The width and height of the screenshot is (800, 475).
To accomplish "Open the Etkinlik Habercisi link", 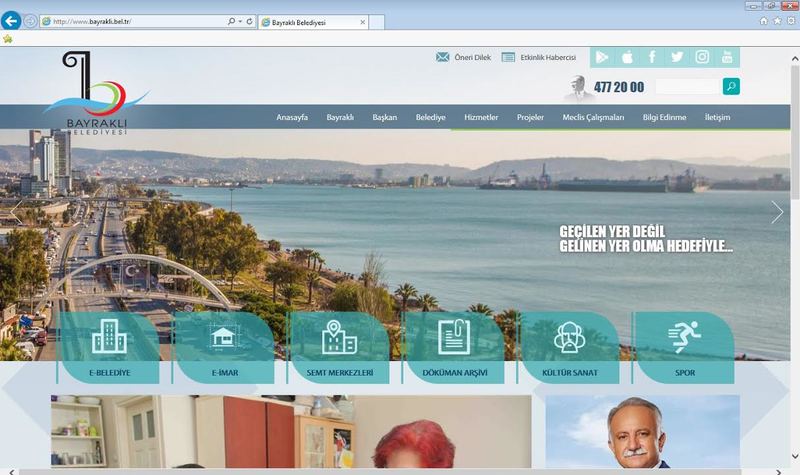I will 539,58.
